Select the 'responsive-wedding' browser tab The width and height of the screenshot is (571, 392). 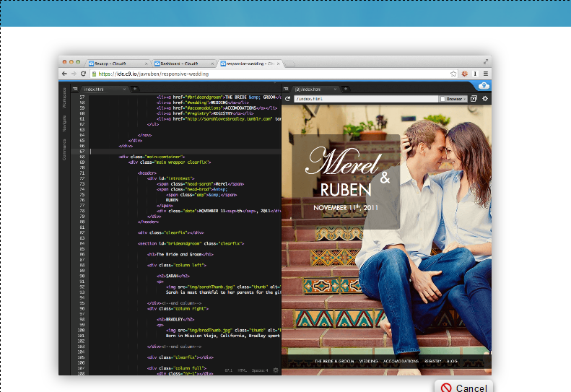(250, 64)
